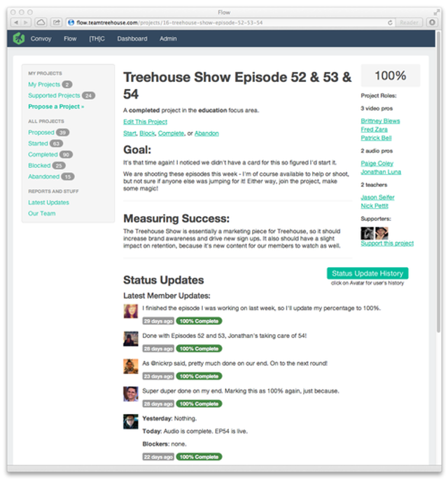Click avatar beside 'I finished the episode' update

pos(131,311)
